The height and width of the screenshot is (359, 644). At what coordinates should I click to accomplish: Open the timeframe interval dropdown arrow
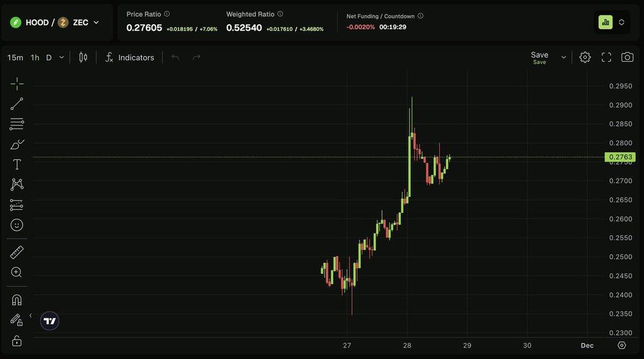tap(61, 57)
